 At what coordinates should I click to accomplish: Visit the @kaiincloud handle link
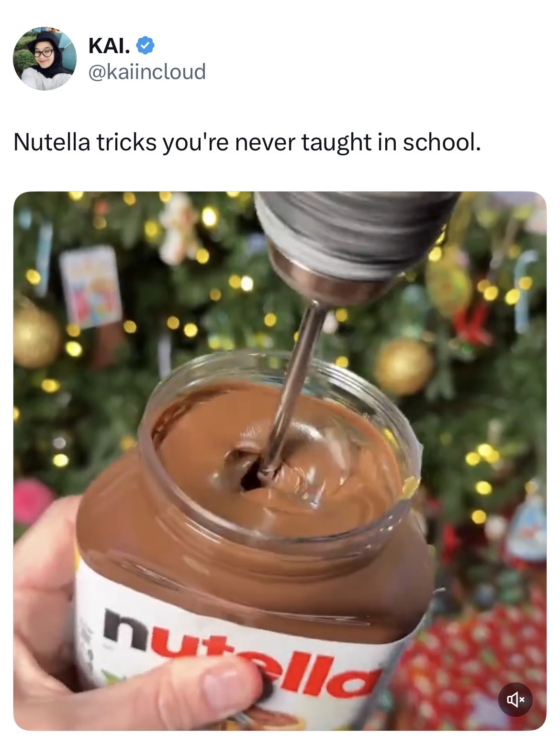tap(147, 71)
